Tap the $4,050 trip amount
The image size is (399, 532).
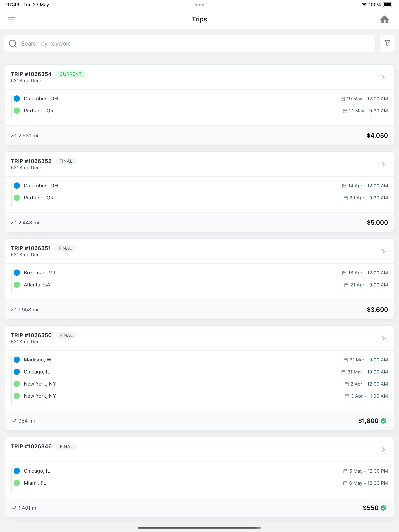[x=377, y=135]
